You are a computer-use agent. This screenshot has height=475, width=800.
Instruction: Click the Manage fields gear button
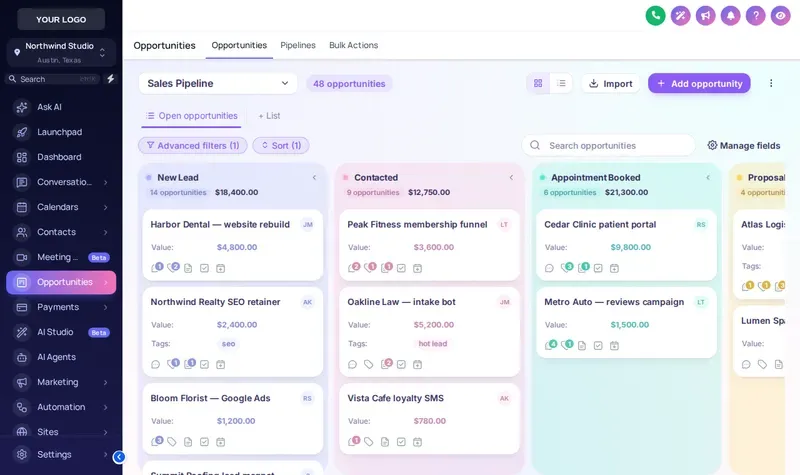click(x=744, y=145)
